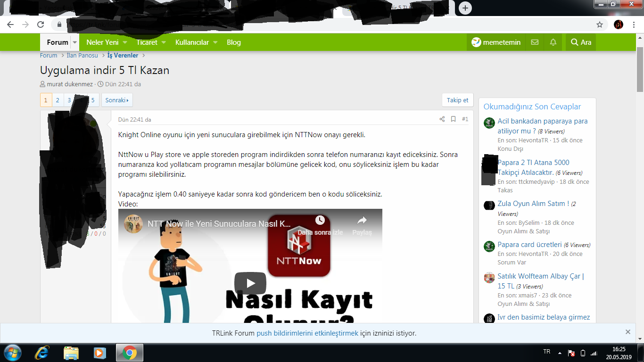Open the video title link
644x362 pixels.
219,223
